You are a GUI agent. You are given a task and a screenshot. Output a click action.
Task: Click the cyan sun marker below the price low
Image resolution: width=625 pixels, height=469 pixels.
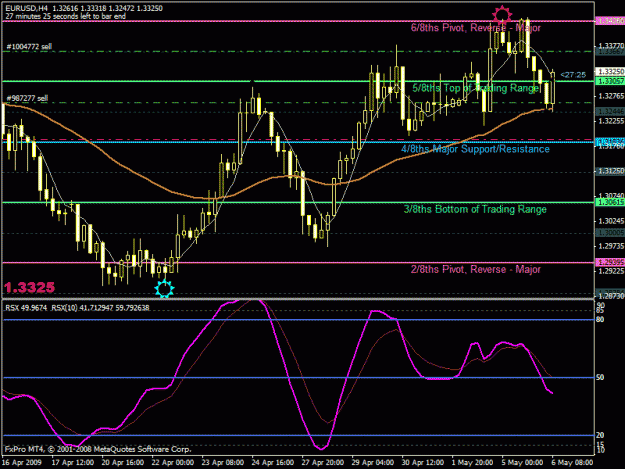(164, 288)
